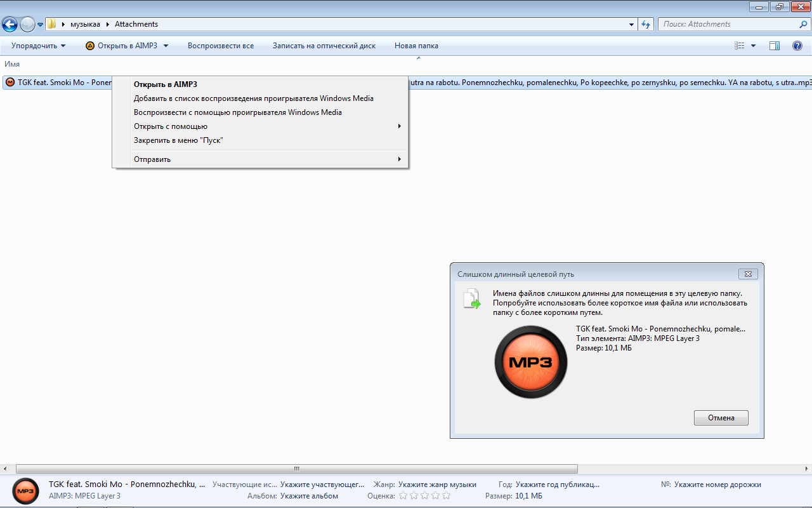Click Воспроизвести все in the toolbar
This screenshot has width=812, height=508.
coord(221,46)
